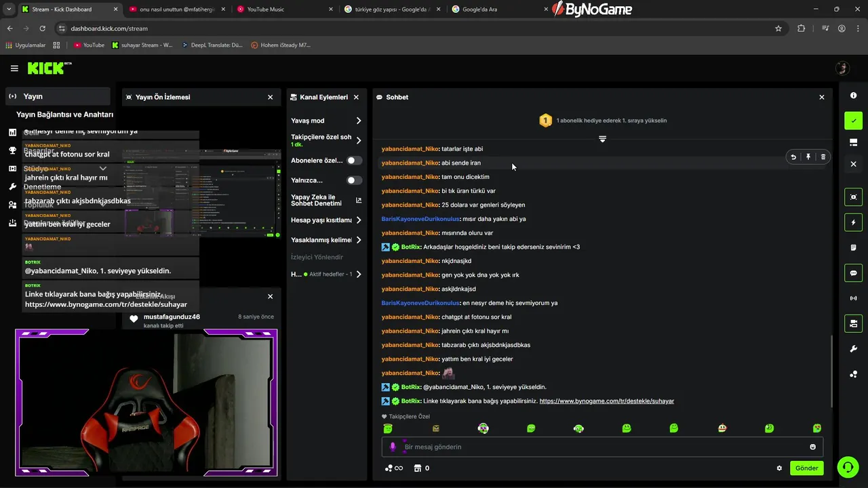Click the undo icon on hovered chat message
868x488 pixels.
point(793,157)
